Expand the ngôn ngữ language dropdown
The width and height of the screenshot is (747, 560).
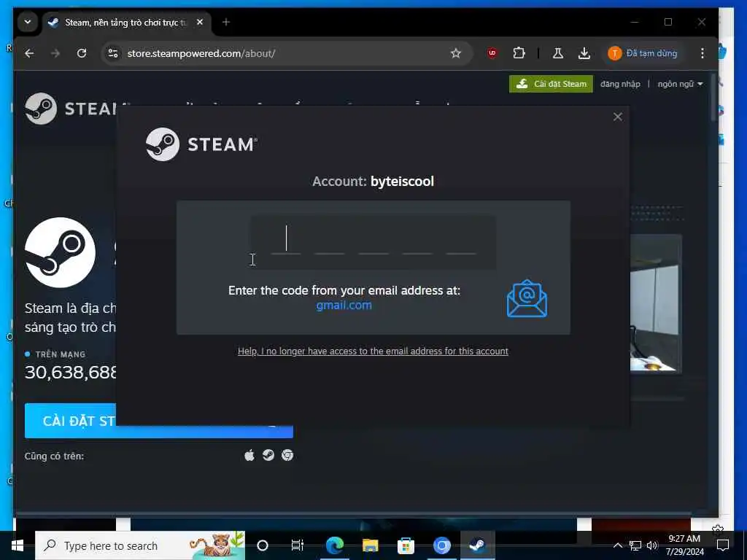[x=680, y=84]
